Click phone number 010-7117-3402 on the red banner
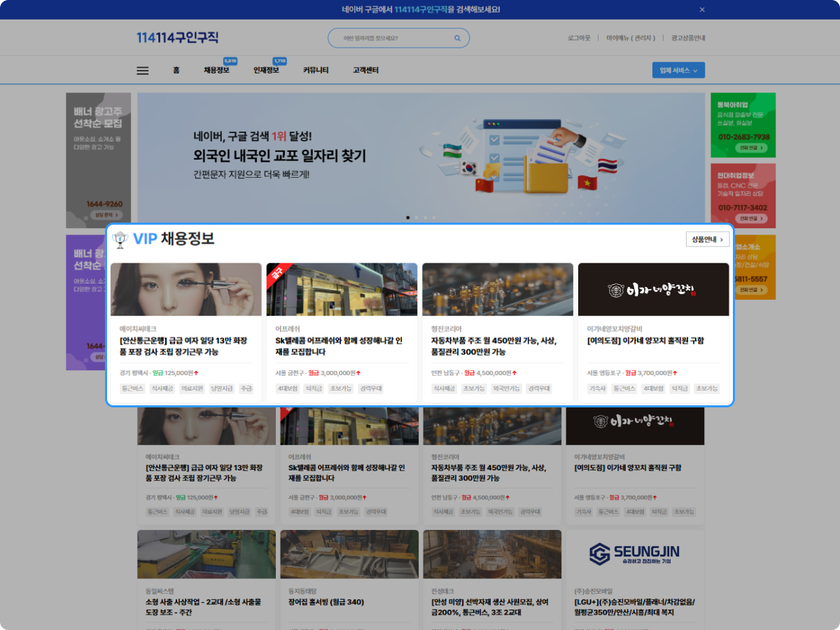The width and height of the screenshot is (840, 630). click(x=743, y=208)
